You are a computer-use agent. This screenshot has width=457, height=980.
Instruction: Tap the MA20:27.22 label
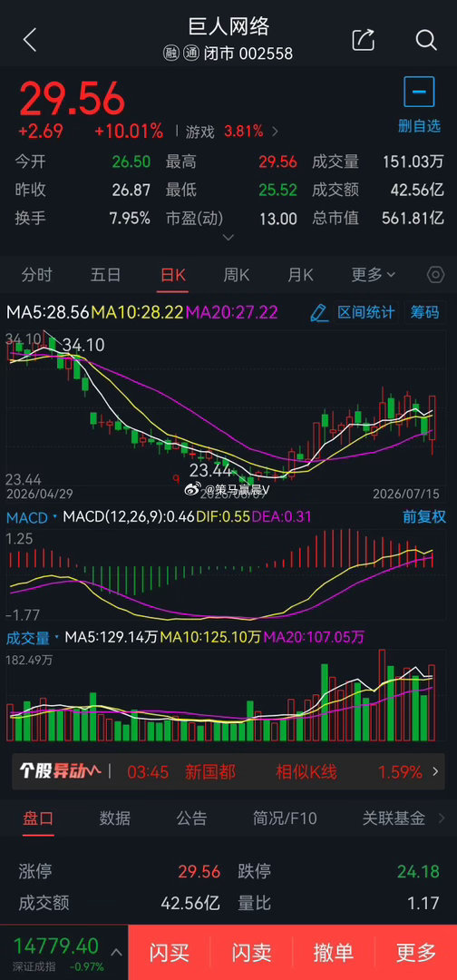[231, 312]
